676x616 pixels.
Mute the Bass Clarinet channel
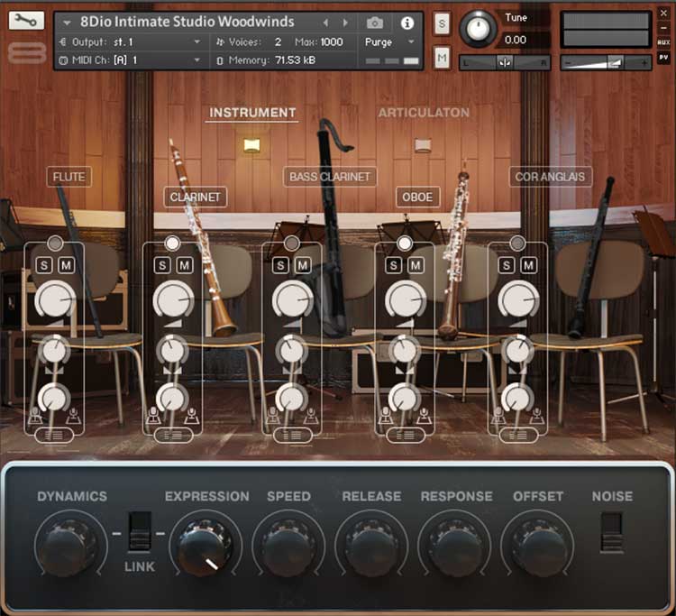(303, 265)
